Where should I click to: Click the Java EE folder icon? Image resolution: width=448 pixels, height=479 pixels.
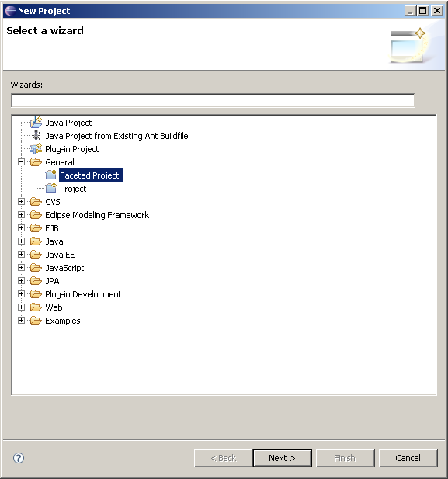pos(36,254)
